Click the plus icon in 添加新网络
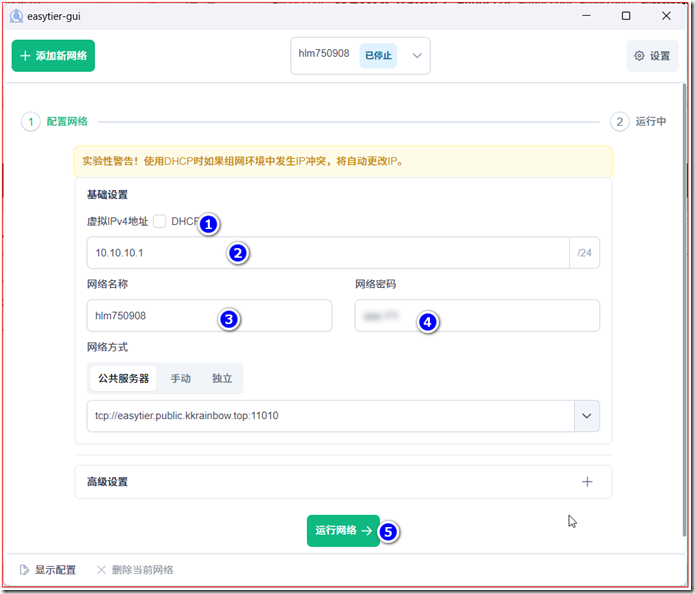Screen dimensions: 695x594 pos(25,56)
